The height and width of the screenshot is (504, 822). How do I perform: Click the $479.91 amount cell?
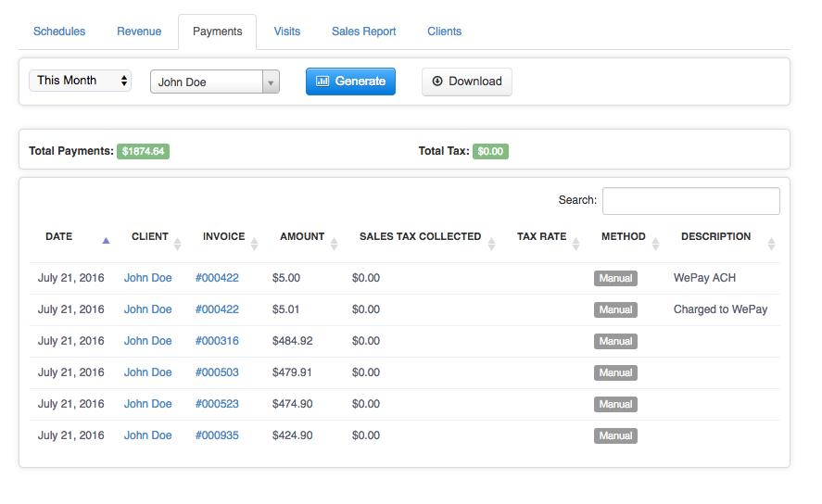(x=292, y=372)
